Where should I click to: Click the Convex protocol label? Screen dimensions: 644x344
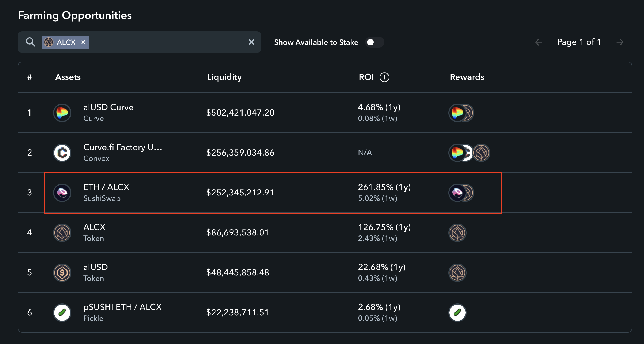coord(96,158)
